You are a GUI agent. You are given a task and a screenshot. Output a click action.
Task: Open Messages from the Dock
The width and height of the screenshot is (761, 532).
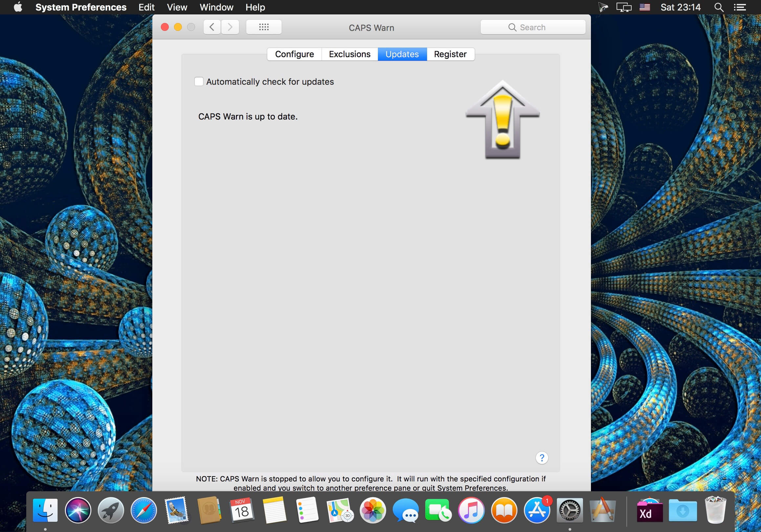(x=406, y=510)
